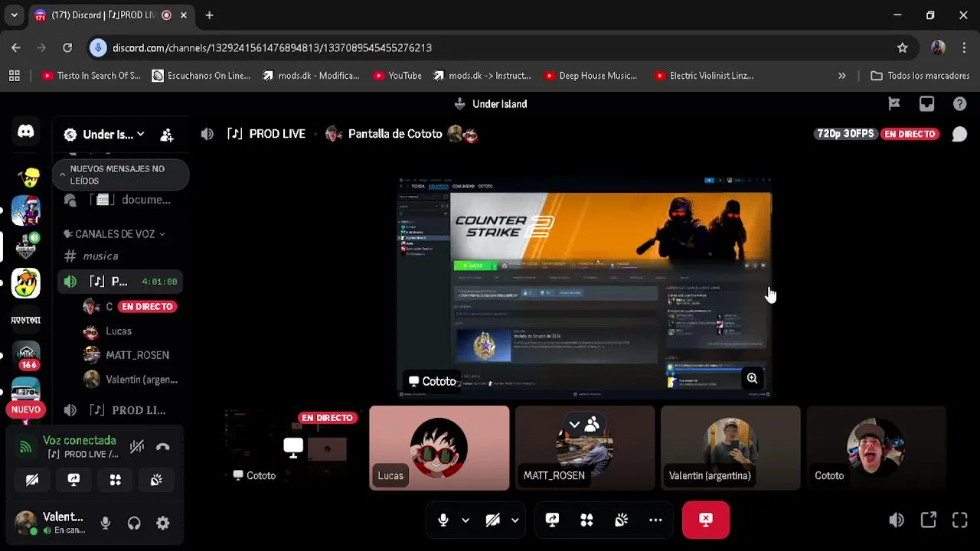The height and width of the screenshot is (551, 980).
Task: Select active PROD LIVE voice channel showing timer
Action: (x=122, y=282)
